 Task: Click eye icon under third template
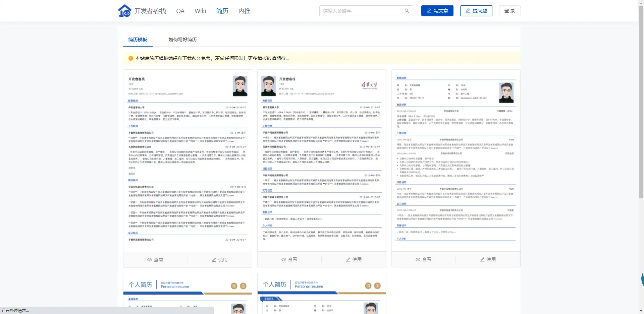(x=418, y=259)
